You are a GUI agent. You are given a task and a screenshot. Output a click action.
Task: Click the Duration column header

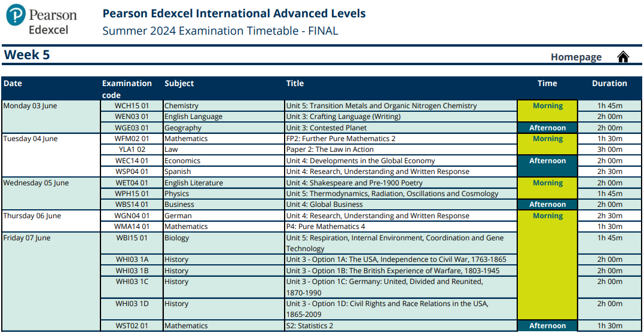609,84
